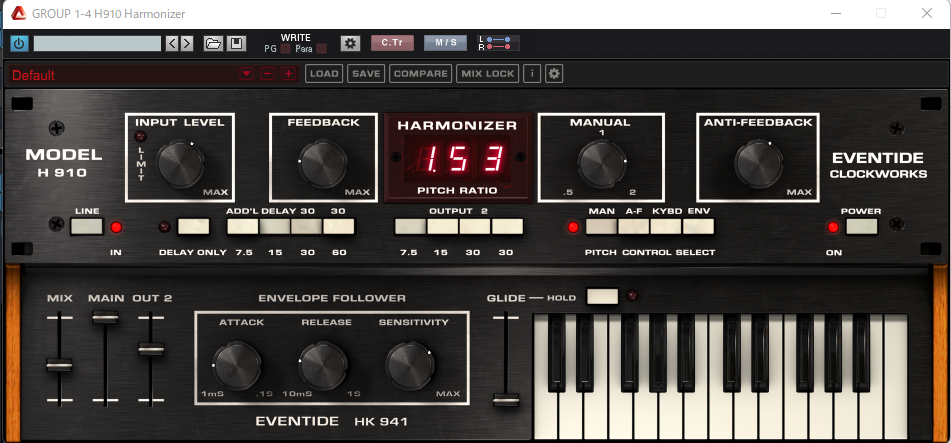The height and width of the screenshot is (443, 951).
Task: Enable the DELAY ONLY switch
Action: (x=193, y=226)
